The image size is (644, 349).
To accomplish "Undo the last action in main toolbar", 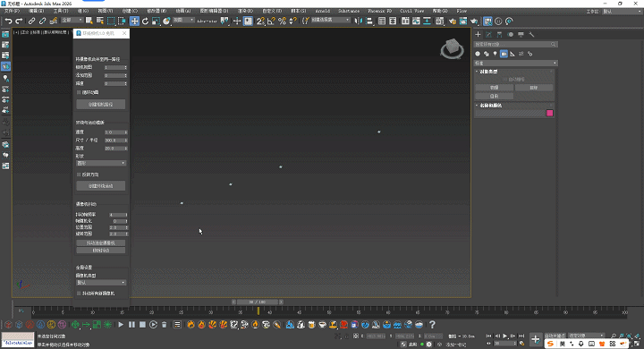I will (8, 21).
